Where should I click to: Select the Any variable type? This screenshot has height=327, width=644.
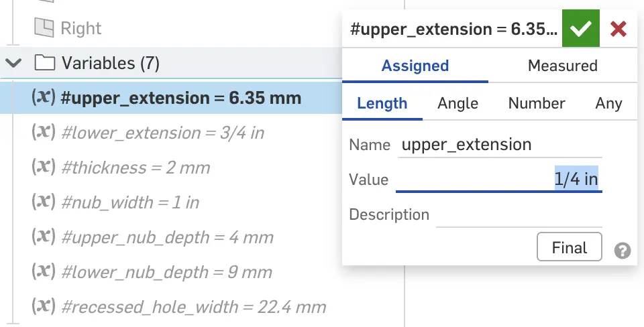pyautogui.click(x=608, y=103)
